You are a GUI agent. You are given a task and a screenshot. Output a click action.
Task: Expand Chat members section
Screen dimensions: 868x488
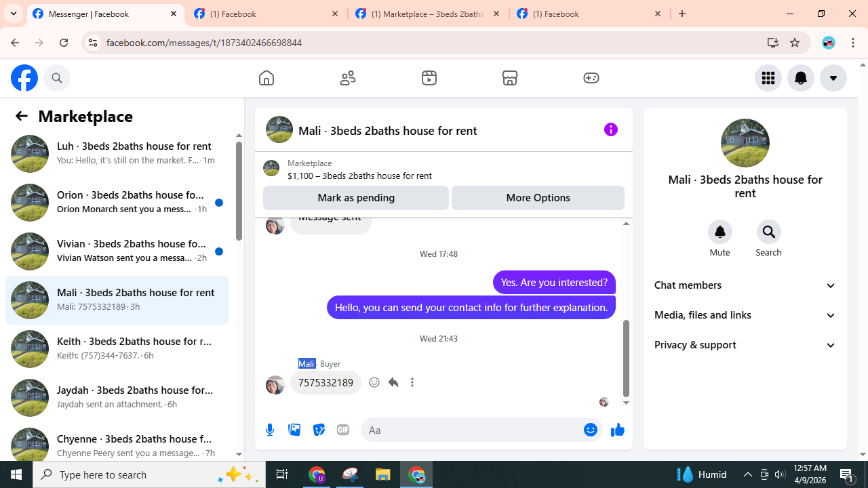click(x=745, y=285)
